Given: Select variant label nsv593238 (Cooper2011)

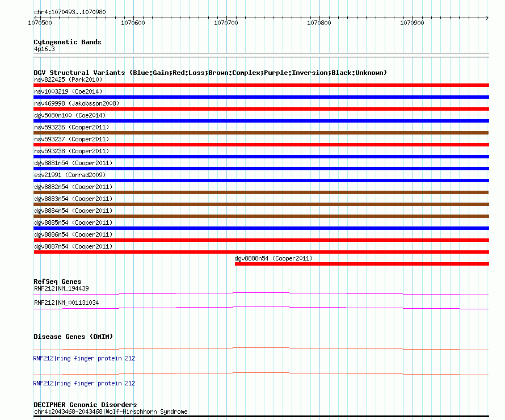Looking at the screenshot, I should click(71, 151).
